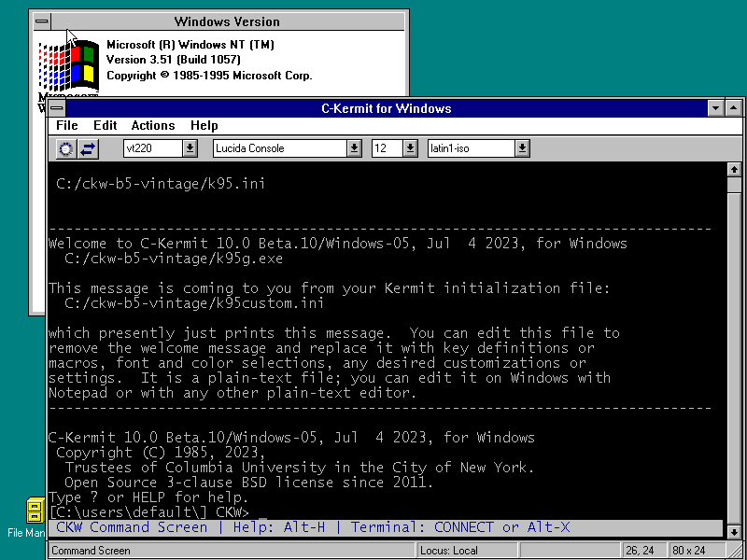The width and height of the screenshot is (747, 560).
Task: Click the 'Open Source 3-clause BSD license' line
Action: (x=248, y=483)
